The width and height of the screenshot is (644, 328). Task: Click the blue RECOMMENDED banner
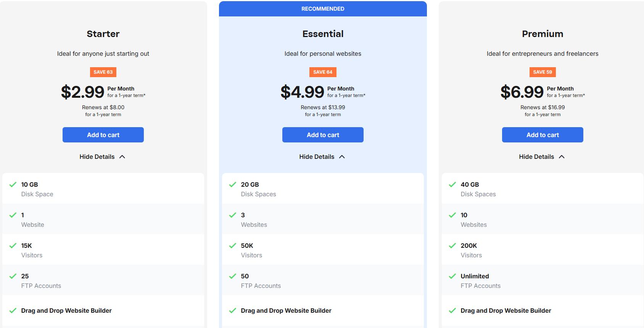(323, 9)
